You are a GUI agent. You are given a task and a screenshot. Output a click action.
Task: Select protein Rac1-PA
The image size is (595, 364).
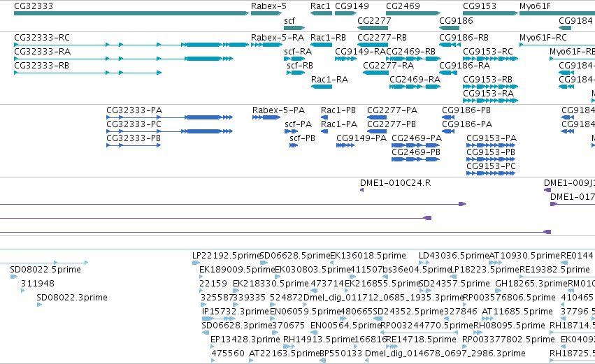click(339, 124)
